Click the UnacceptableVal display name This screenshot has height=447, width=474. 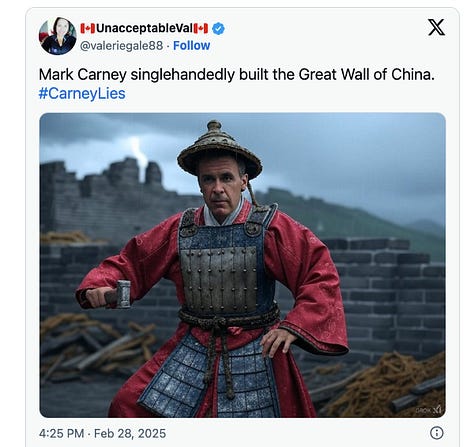coord(144,29)
